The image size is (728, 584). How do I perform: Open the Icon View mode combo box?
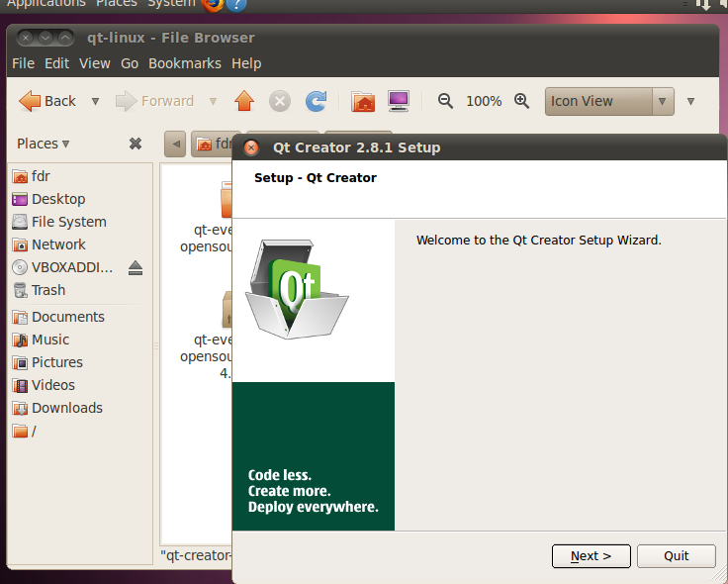609,101
